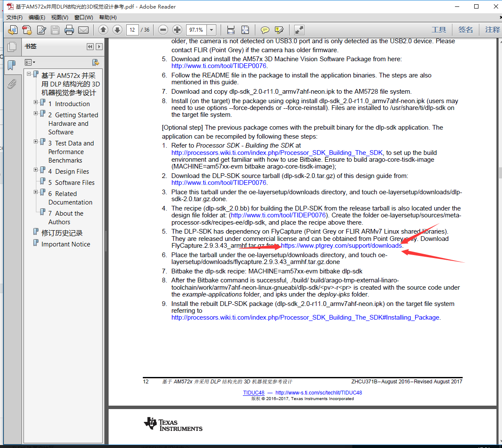Jump to 修订历史记录 bookmark
The width and height of the screenshot is (502, 448).
pos(62,233)
